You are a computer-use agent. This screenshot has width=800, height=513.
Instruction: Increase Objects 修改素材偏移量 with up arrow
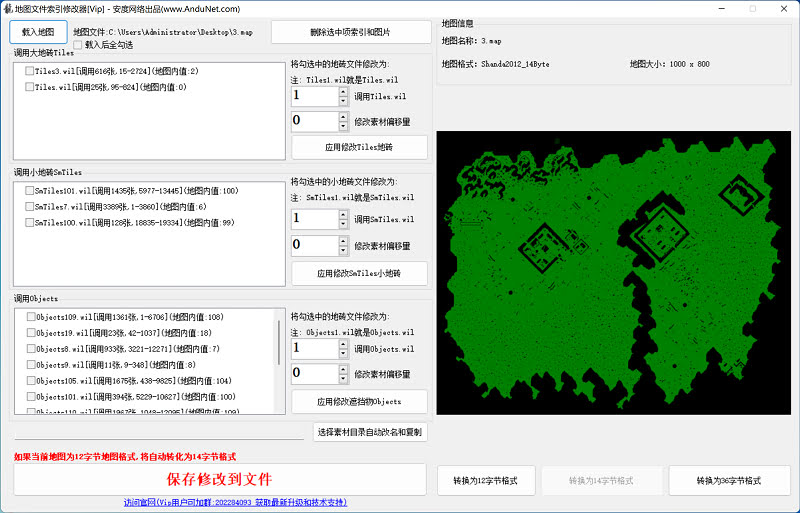click(343, 369)
